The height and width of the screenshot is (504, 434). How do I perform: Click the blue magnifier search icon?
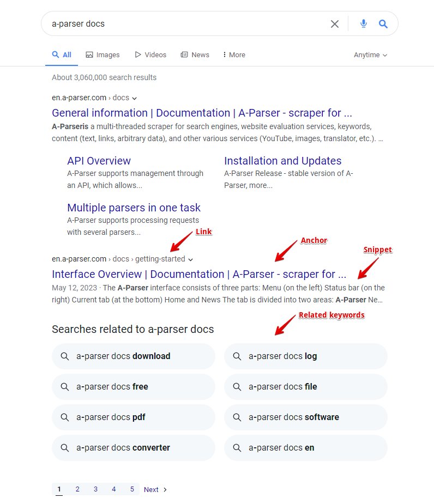(383, 24)
